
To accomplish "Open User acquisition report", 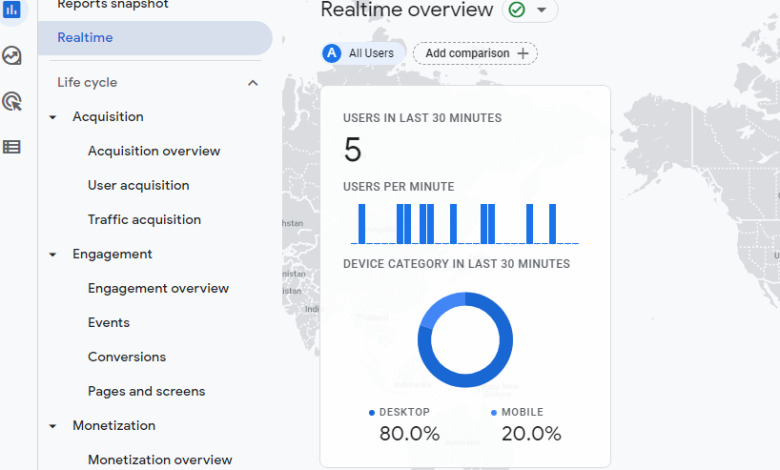I will [x=138, y=185].
